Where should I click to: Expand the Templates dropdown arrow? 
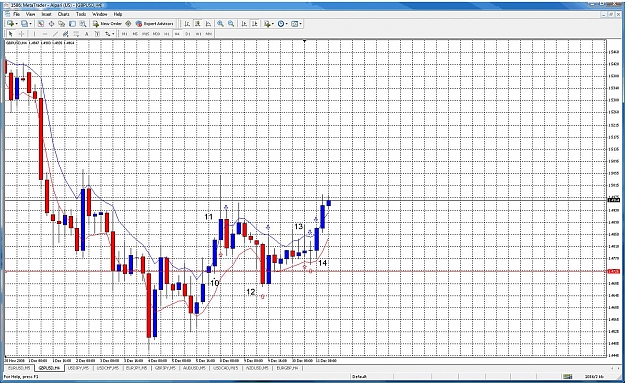tap(301, 24)
